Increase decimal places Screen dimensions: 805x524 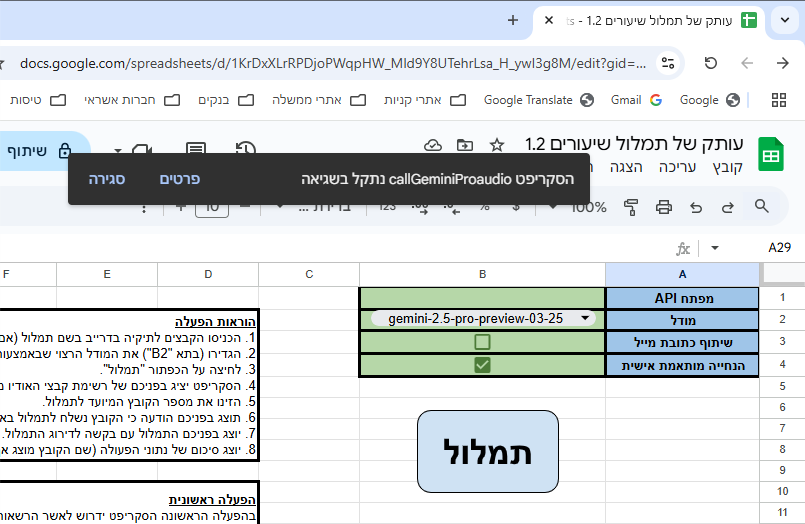tap(420, 208)
